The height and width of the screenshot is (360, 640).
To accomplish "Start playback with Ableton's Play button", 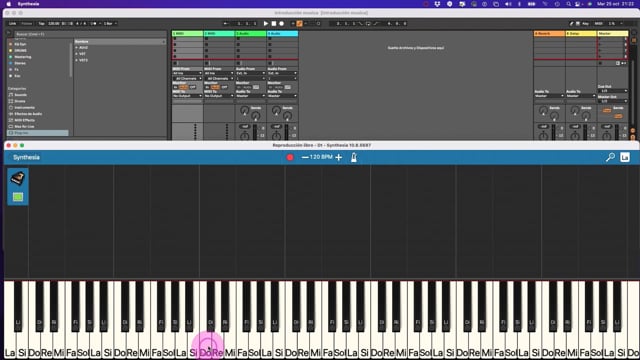I will (266, 24).
